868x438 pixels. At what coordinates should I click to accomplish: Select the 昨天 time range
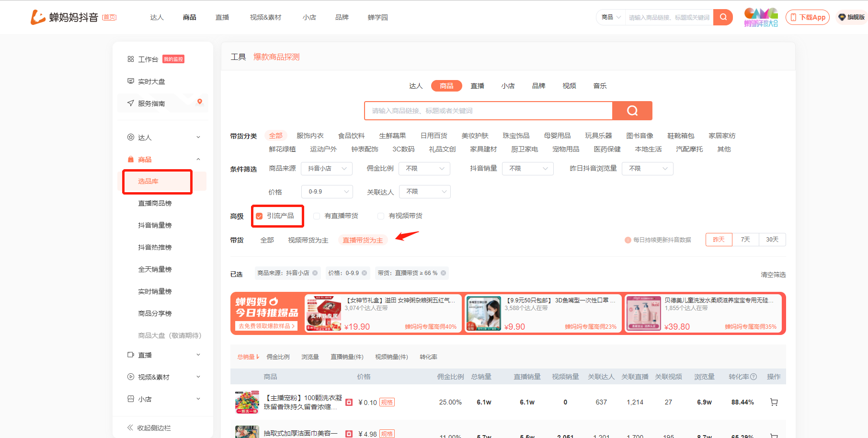719,240
